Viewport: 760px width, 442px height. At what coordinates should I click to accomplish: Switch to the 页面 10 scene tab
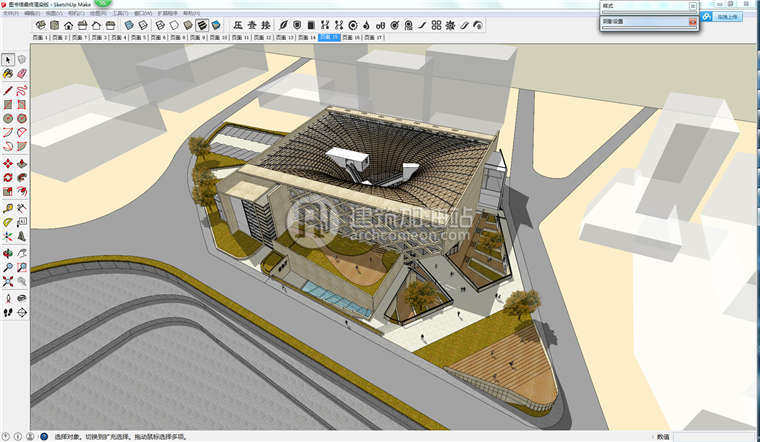tap(219, 37)
